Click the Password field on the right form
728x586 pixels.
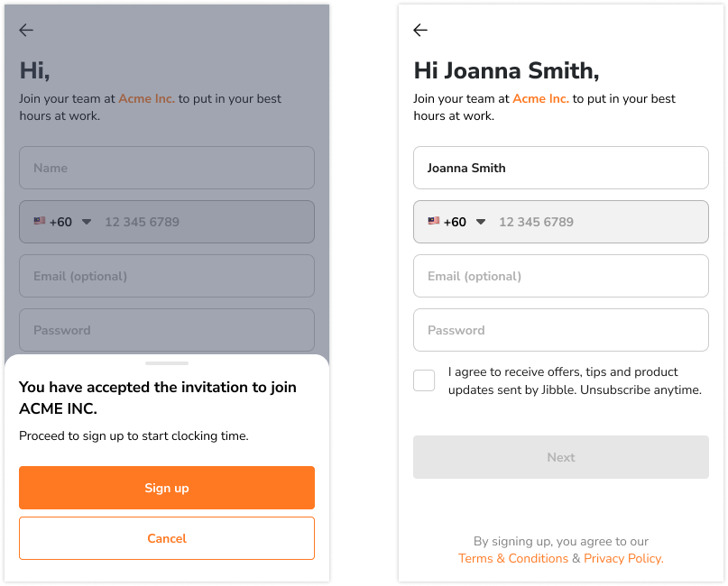[x=560, y=330]
